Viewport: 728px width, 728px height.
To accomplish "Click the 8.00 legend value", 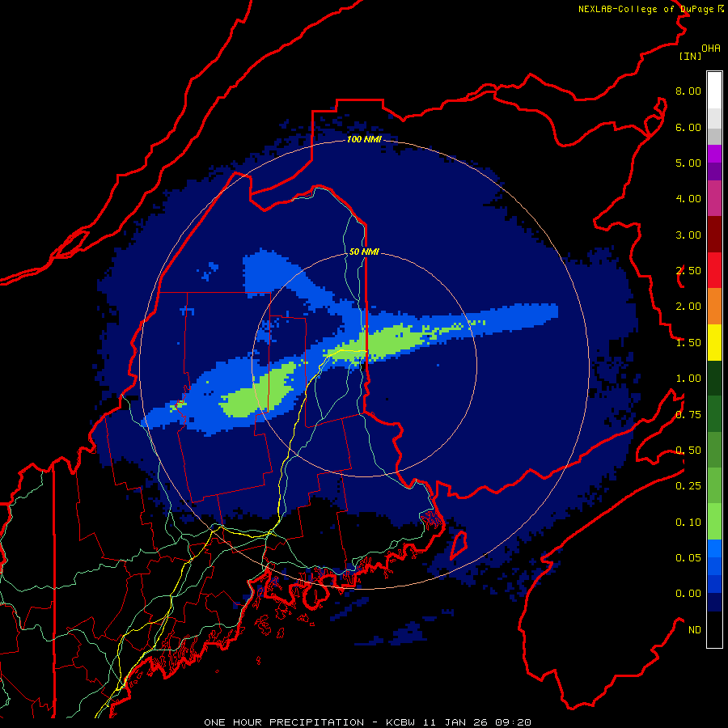I will [x=688, y=91].
